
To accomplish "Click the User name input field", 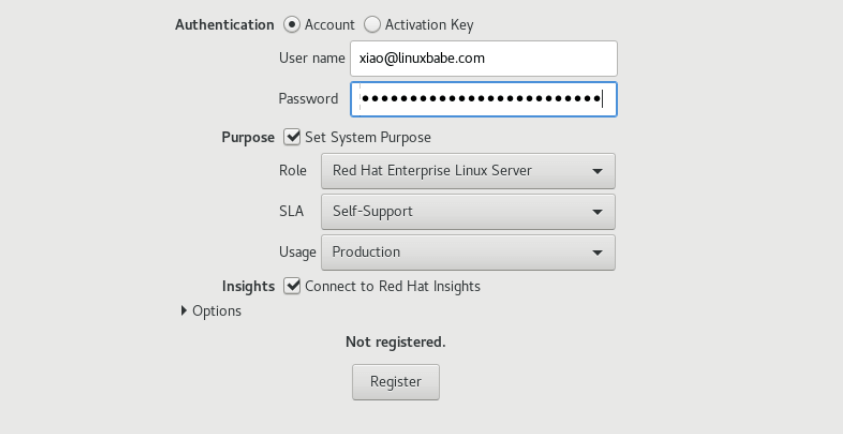I will (483, 58).
